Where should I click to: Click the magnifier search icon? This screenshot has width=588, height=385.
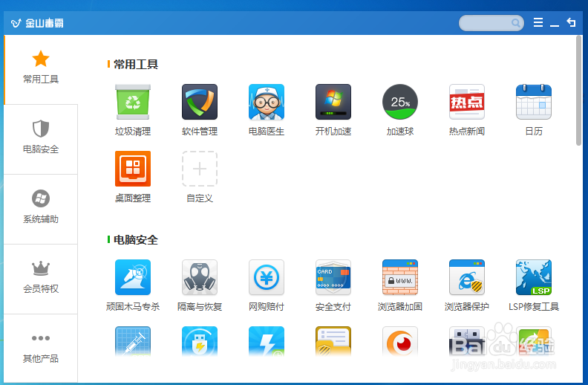pos(516,23)
